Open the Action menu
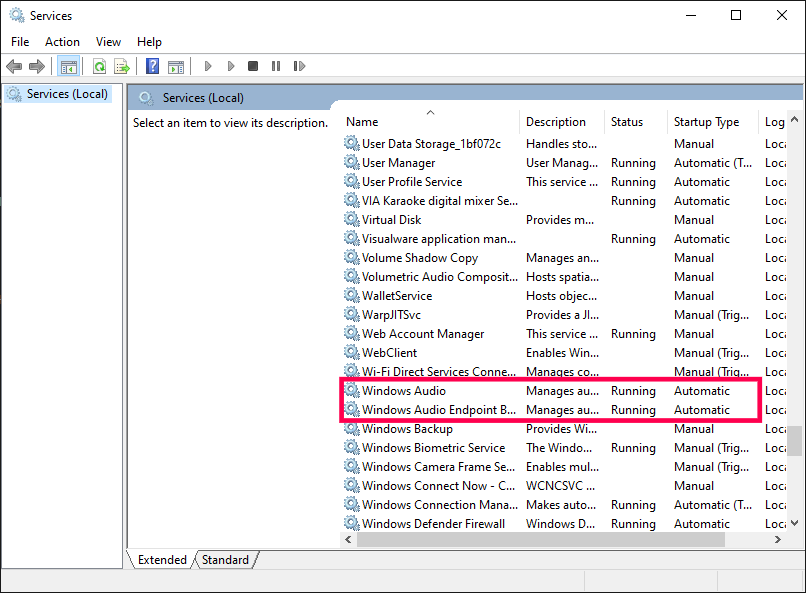This screenshot has height=593, width=806. pos(62,42)
